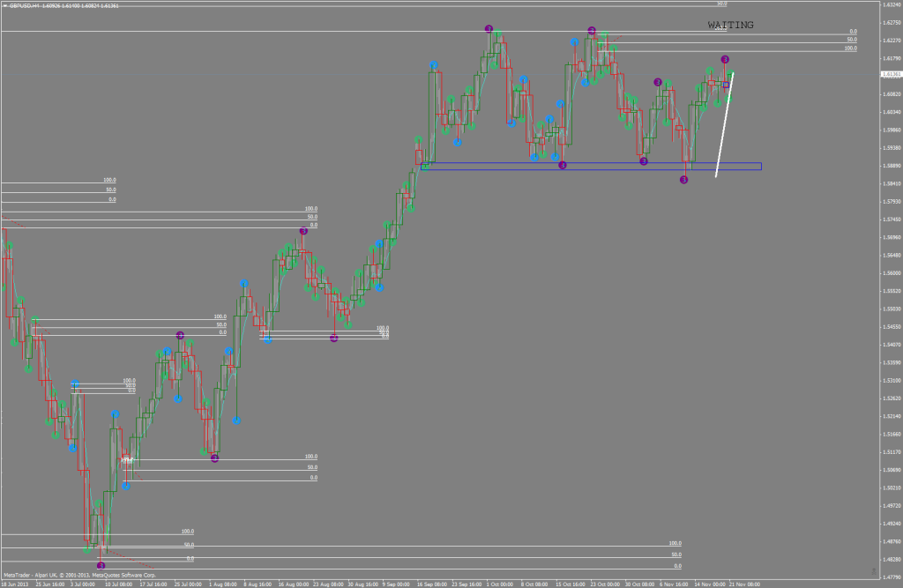Click the 1.63240 price scale label
This screenshot has width=903, height=588.
point(891,5)
